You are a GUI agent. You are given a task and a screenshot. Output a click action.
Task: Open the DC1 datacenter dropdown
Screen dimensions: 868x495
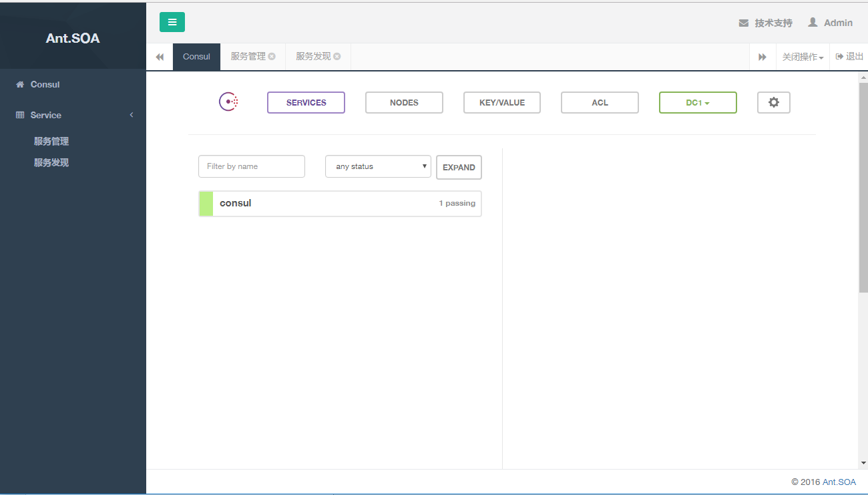[698, 102]
